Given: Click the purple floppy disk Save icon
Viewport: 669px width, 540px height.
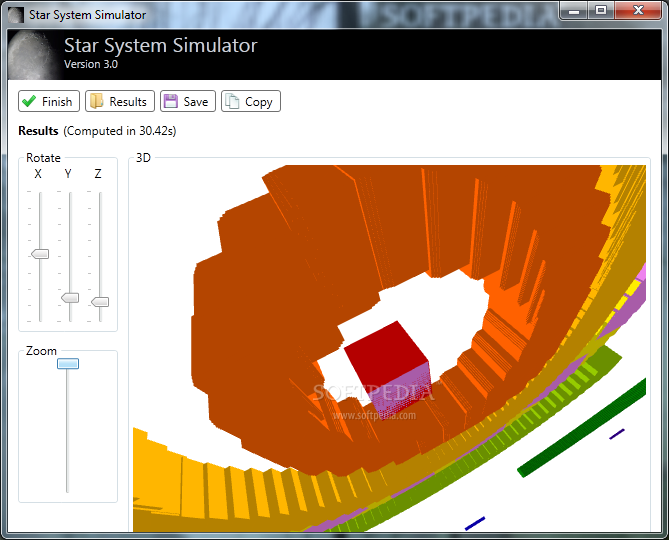Looking at the screenshot, I should 171,101.
